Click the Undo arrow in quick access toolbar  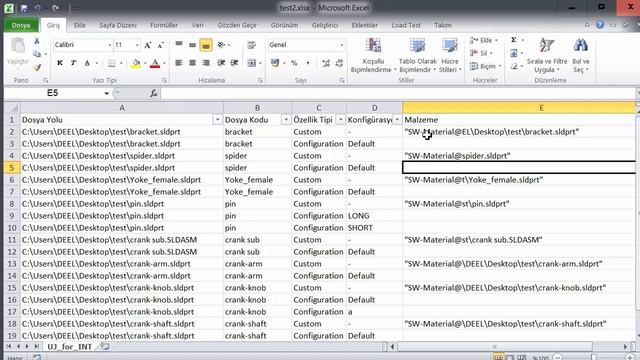[x=38, y=8]
